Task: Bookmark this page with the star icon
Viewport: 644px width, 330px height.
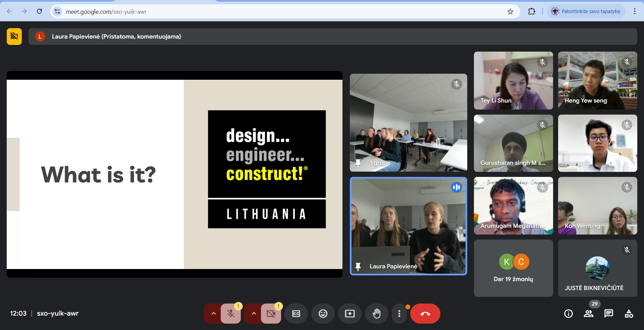Action: [x=510, y=11]
